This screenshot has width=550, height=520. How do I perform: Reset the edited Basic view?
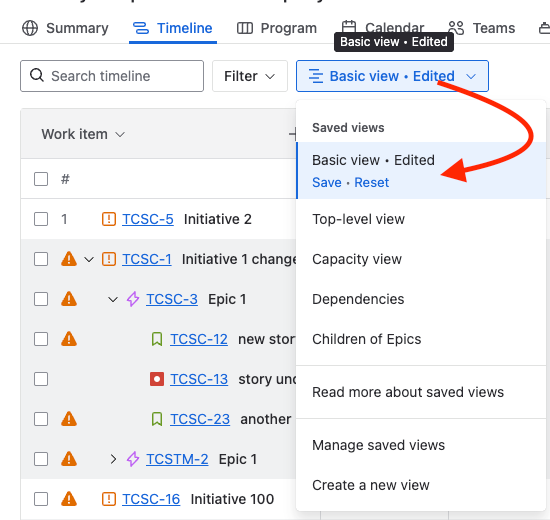(371, 182)
